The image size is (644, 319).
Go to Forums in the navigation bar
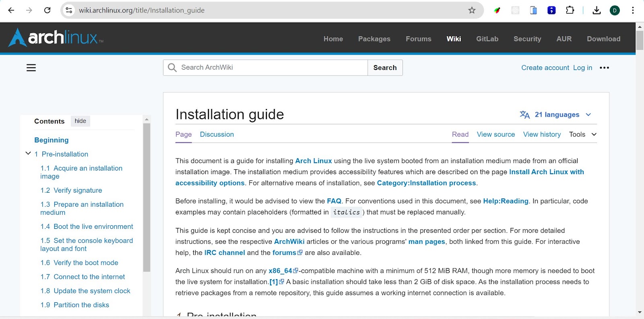[x=419, y=39]
